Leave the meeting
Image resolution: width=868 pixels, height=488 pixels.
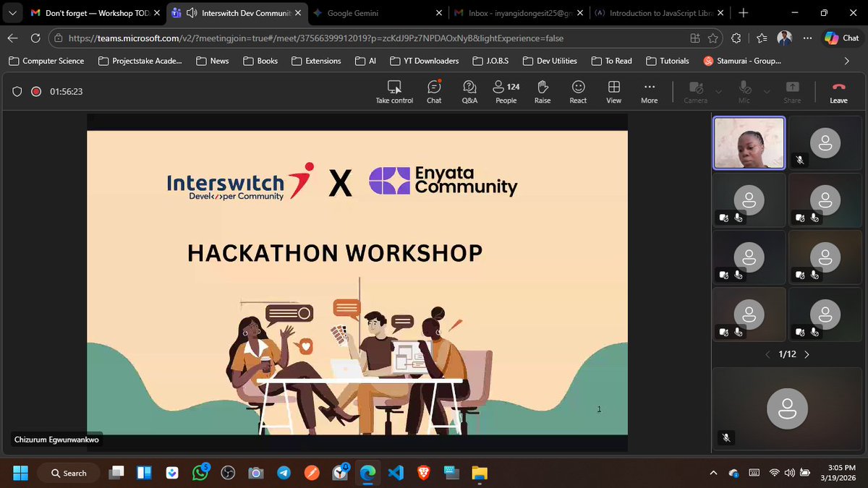pyautogui.click(x=838, y=92)
